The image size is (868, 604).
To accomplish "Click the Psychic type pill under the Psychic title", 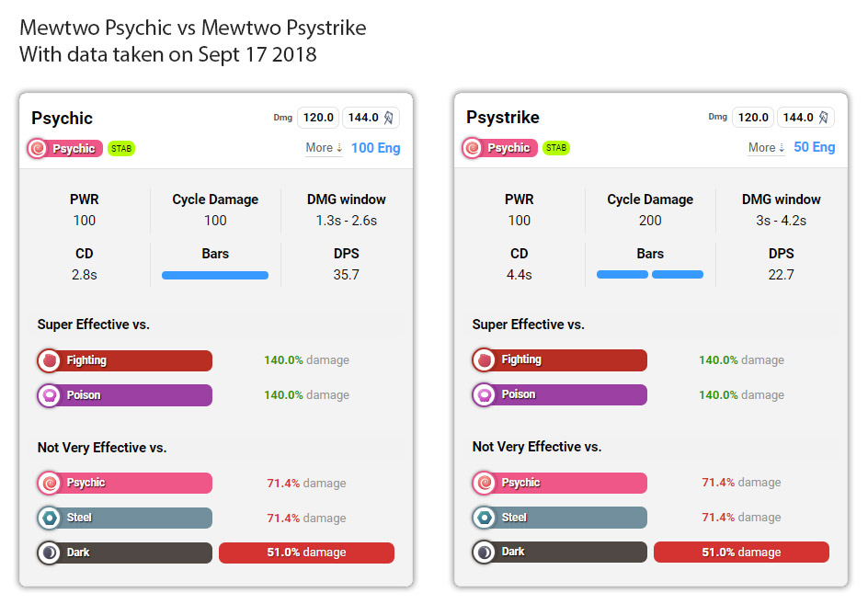I will [x=65, y=148].
